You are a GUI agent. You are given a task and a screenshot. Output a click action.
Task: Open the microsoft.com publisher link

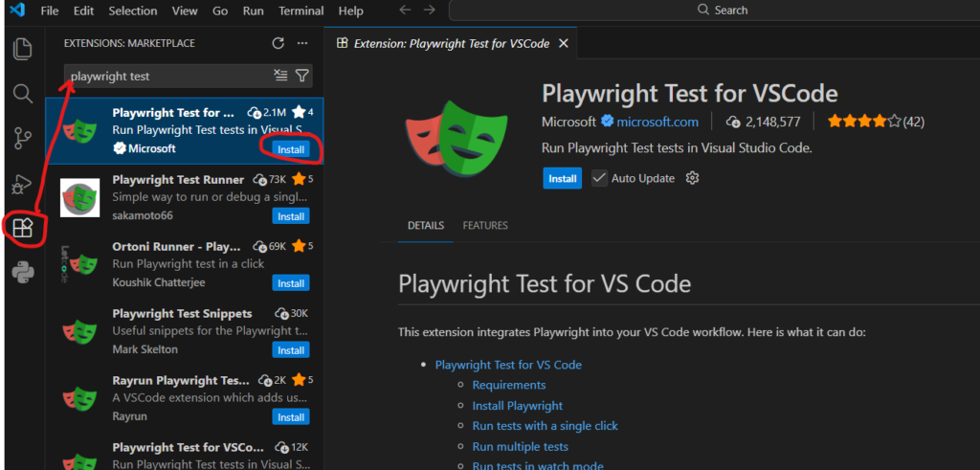point(657,122)
